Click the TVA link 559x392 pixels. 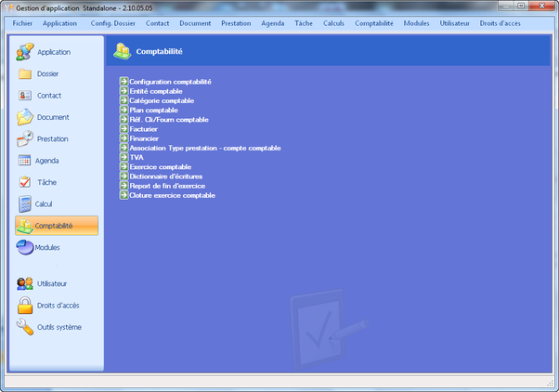pyautogui.click(x=136, y=158)
